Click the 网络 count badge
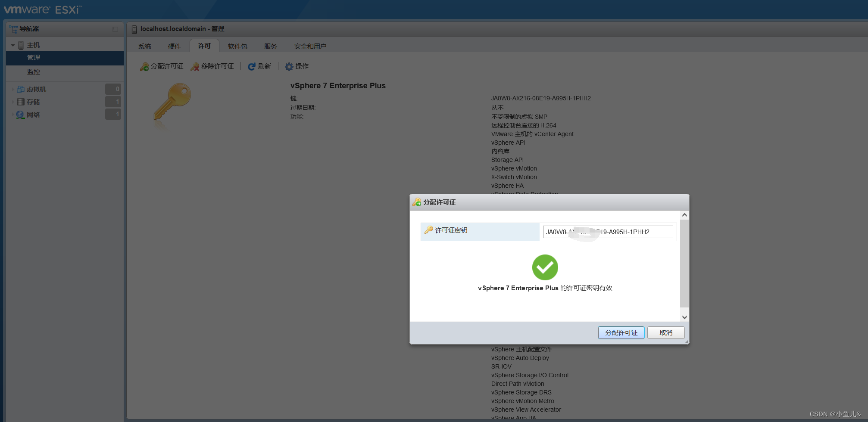The height and width of the screenshot is (422, 868). pos(113,114)
